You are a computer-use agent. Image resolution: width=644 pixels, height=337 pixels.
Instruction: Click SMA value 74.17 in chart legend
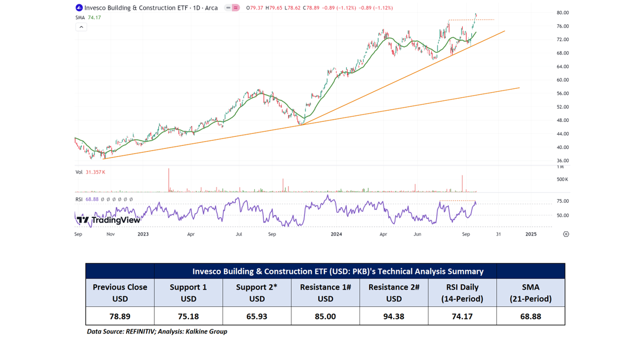click(x=94, y=18)
